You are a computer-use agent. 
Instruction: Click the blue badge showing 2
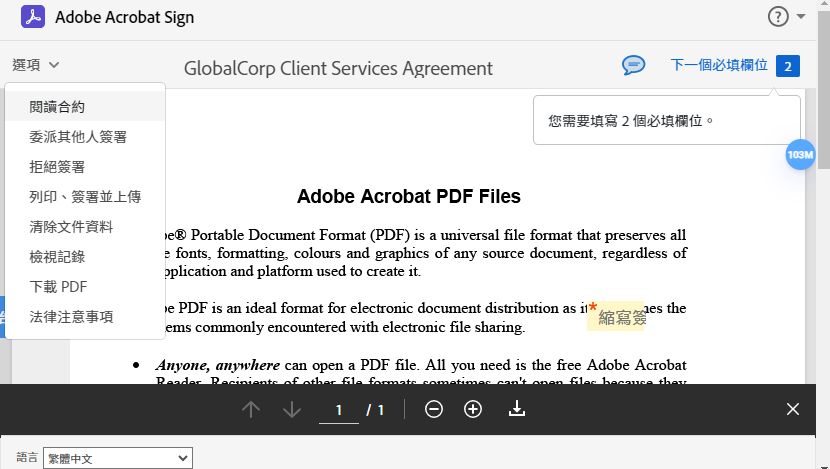(788, 66)
